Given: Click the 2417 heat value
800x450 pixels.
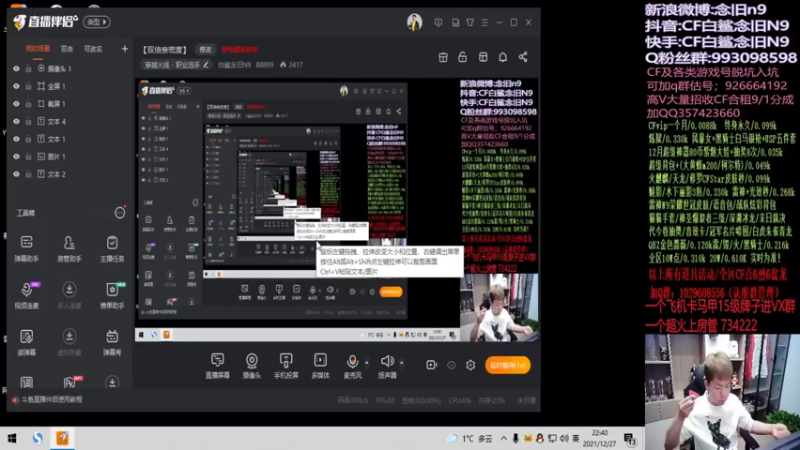Looking at the screenshot, I should click(291, 65).
